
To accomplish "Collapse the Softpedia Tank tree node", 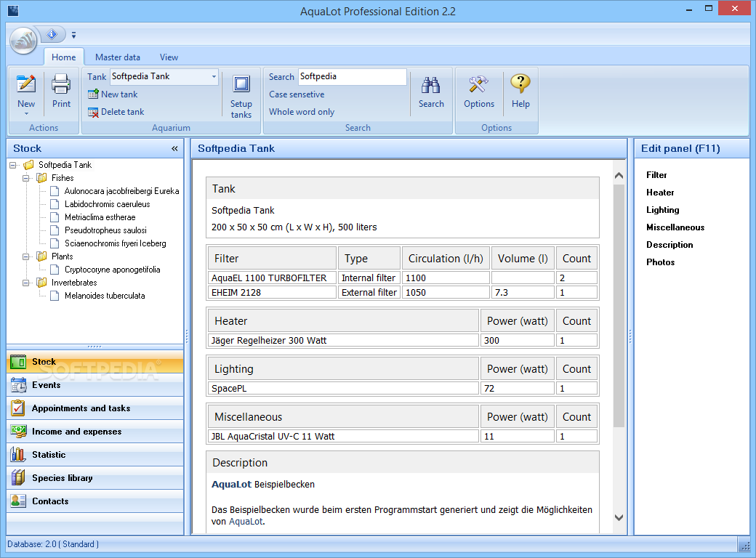I will point(13,165).
